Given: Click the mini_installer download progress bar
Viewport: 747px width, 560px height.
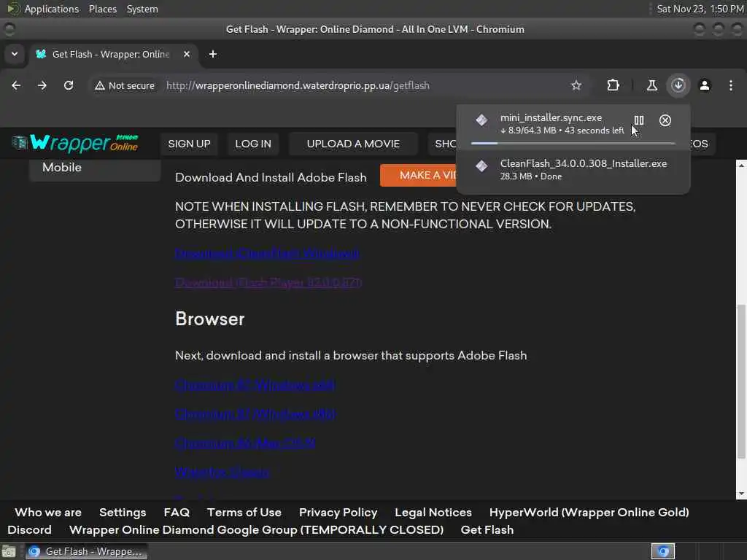Looking at the screenshot, I should 573,143.
